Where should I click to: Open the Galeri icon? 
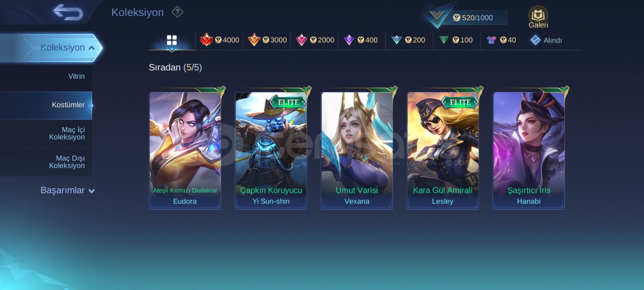[x=538, y=17]
